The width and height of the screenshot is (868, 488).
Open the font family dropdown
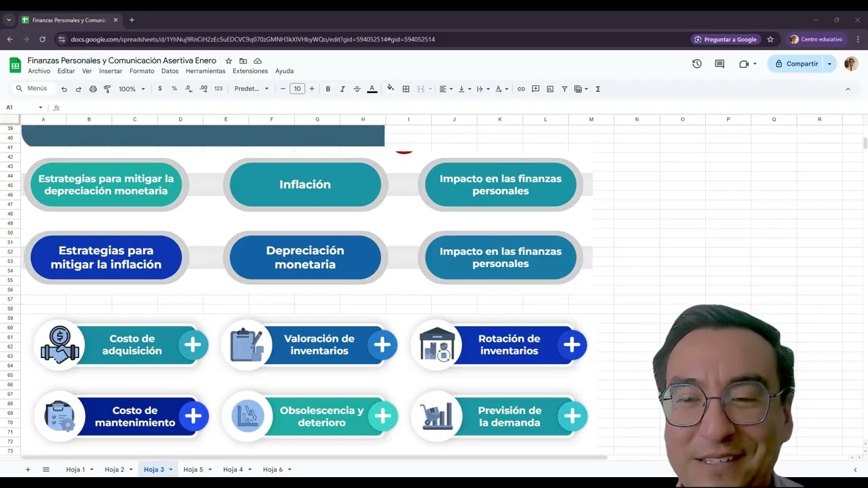[252, 89]
